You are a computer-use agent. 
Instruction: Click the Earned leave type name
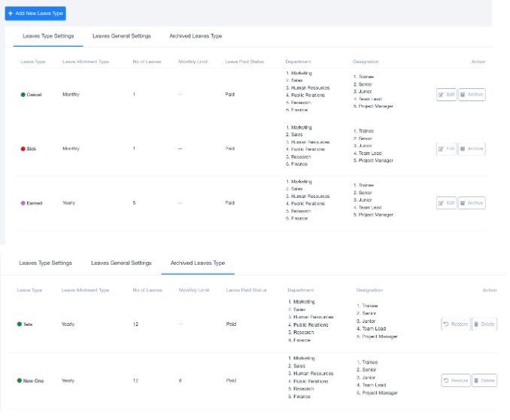click(x=35, y=203)
